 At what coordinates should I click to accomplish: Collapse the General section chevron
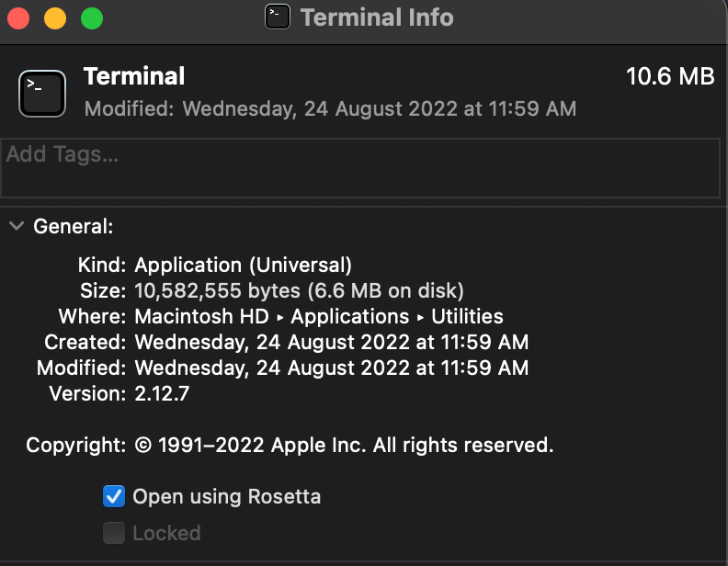[x=17, y=226]
